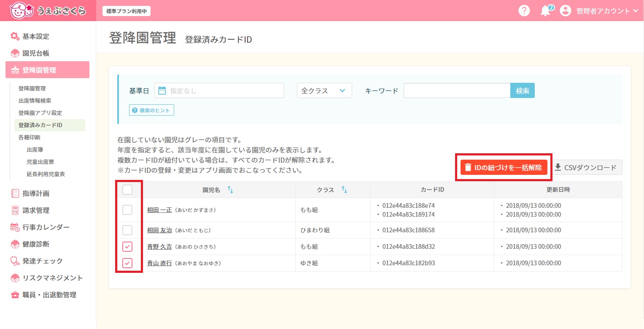Click the 検索 search button
Viewport: 644px width, 329px height.
point(523,90)
